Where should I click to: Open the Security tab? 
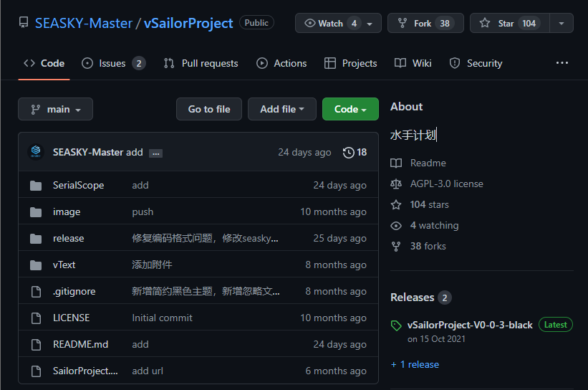pos(476,63)
